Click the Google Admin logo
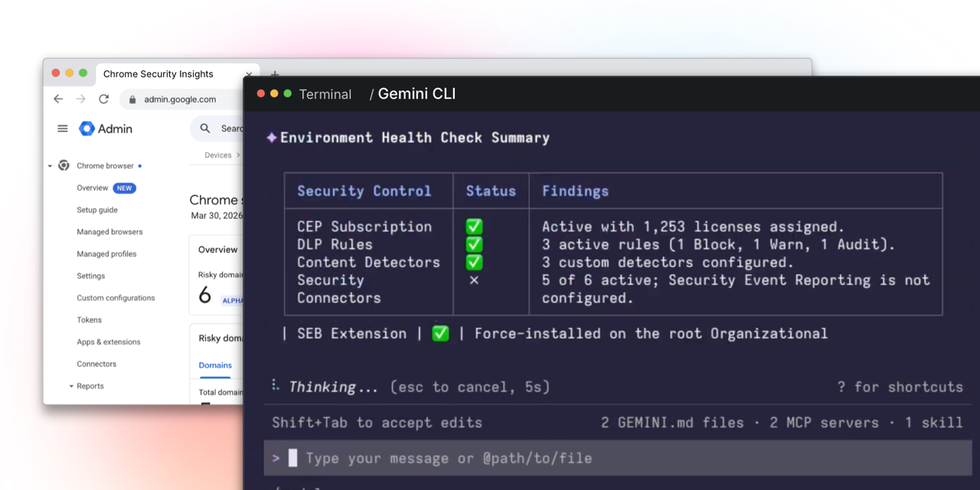 coord(106,129)
